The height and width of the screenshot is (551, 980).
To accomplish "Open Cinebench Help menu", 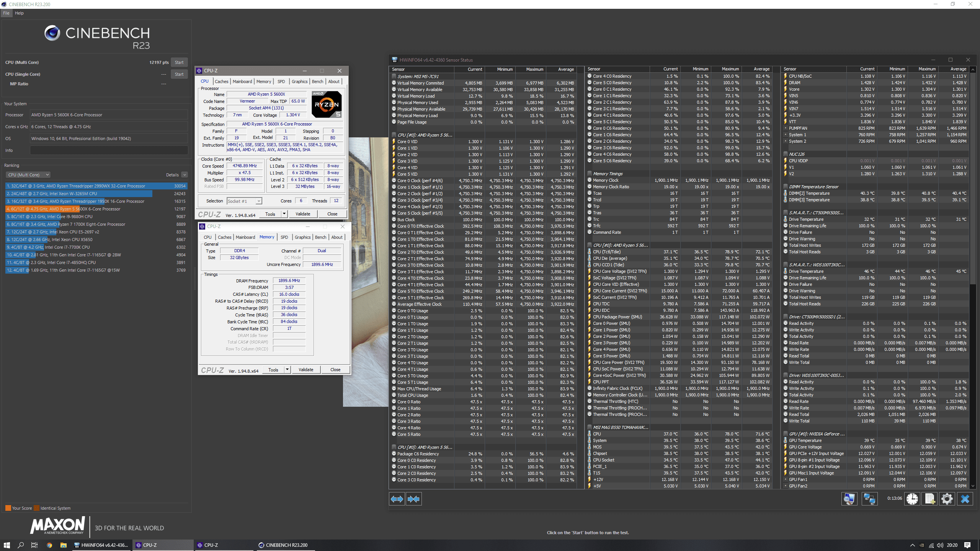I will click(19, 13).
